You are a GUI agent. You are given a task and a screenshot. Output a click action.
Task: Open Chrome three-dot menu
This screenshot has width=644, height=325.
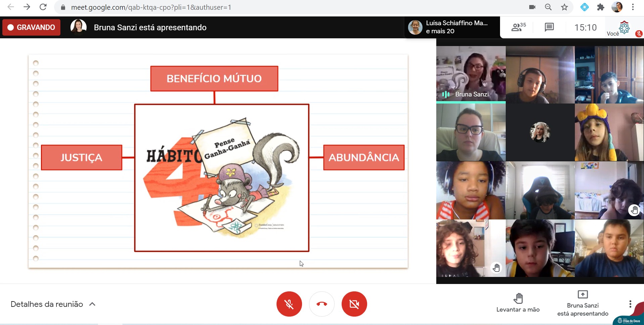tap(633, 7)
